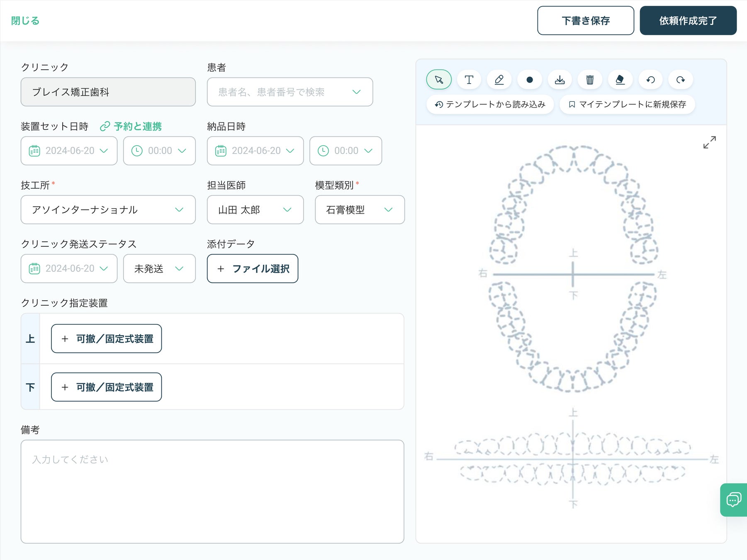The height and width of the screenshot is (560, 747).
Task: Click the trash delete icon
Action: click(x=590, y=80)
